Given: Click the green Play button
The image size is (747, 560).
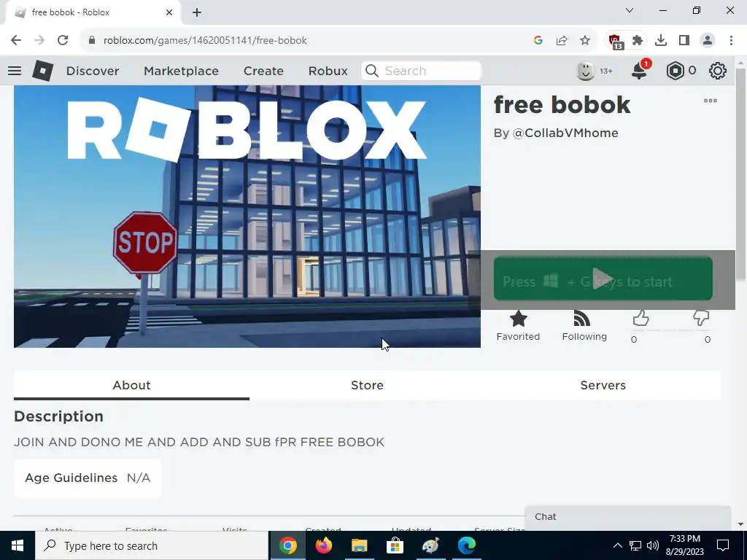Looking at the screenshot, I should pos(603,279).
